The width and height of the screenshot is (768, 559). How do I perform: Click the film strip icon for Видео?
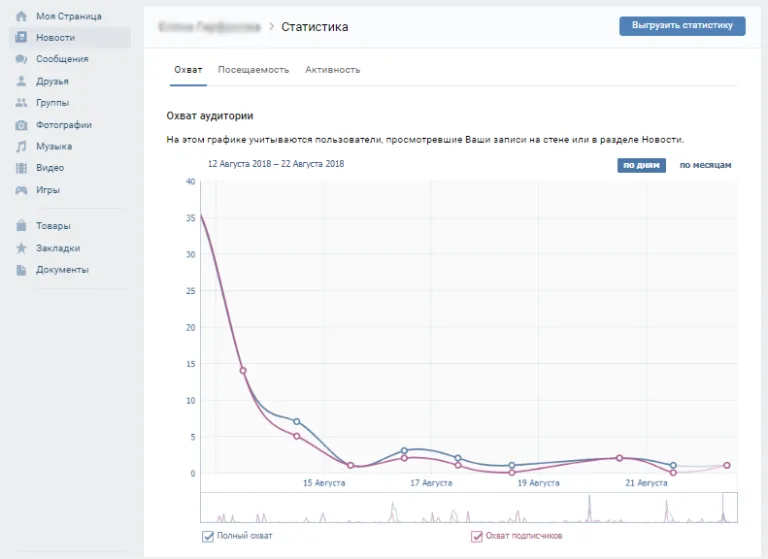pyautogui.click(x=21, y=168)
